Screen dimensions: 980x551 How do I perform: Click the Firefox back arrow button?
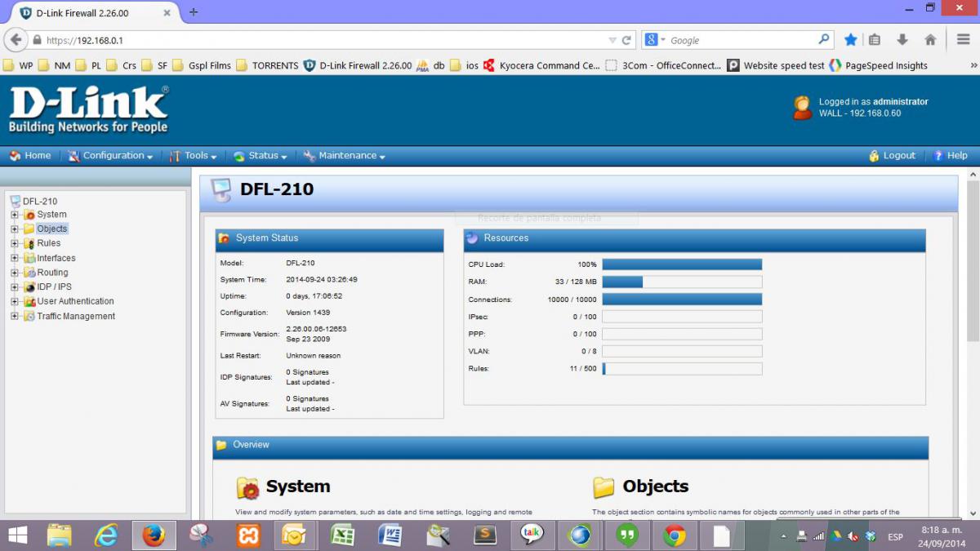pos(16,39)
